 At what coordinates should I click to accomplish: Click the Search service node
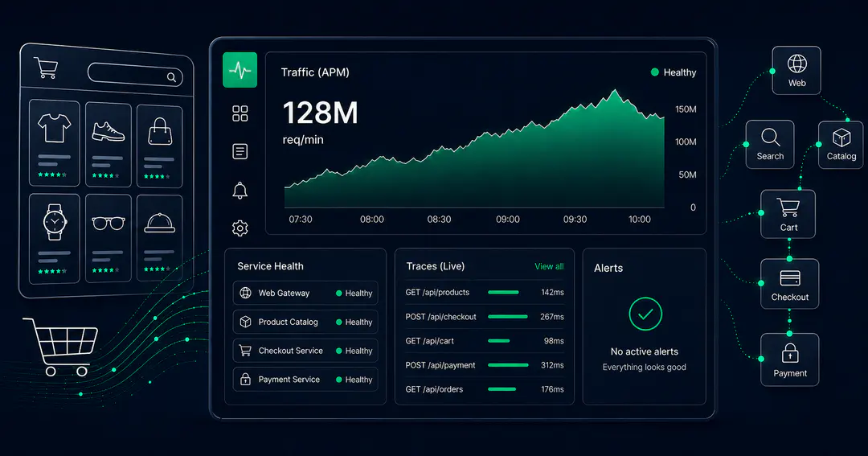(x=770, y=144)
